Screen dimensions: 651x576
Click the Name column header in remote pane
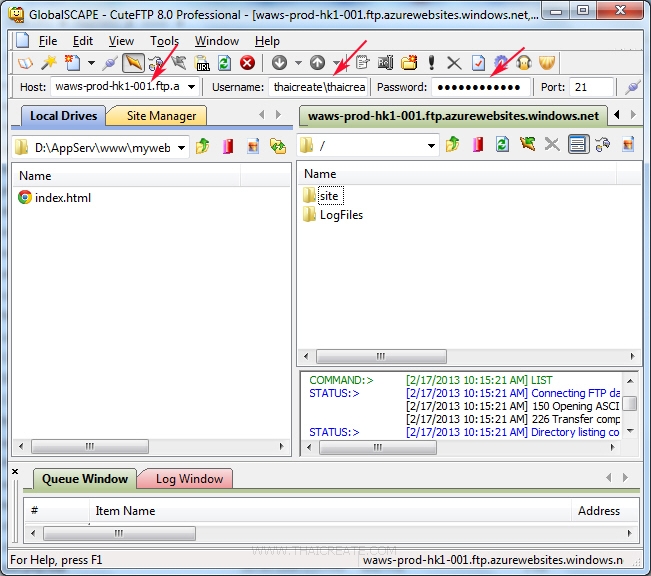point(458,174)
